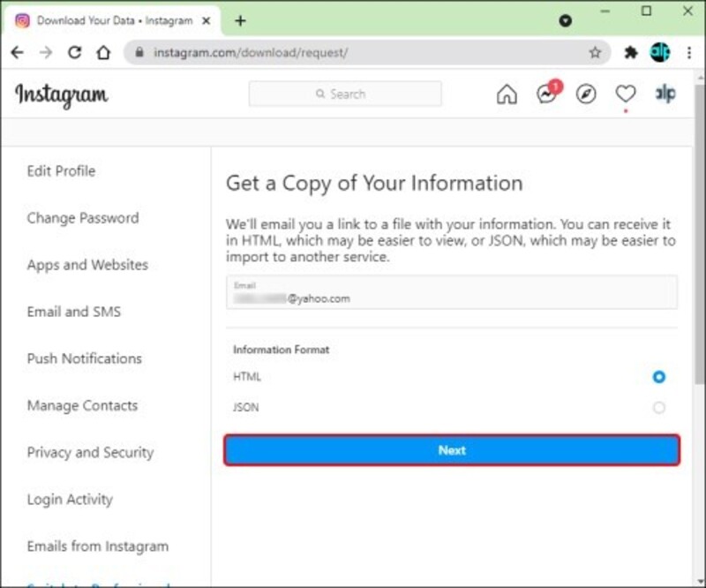Click the Instagram logo
706x588 pixels.
click(61, 94)
